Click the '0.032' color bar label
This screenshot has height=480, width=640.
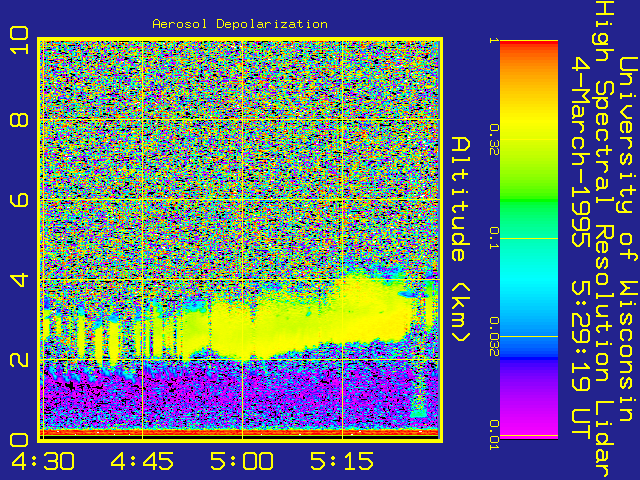click(494, 337)
